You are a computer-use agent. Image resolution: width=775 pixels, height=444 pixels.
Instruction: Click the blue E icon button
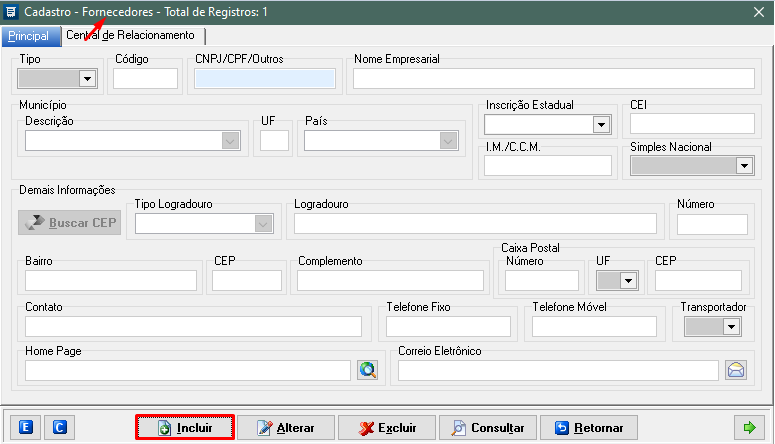tap(26, 428)
